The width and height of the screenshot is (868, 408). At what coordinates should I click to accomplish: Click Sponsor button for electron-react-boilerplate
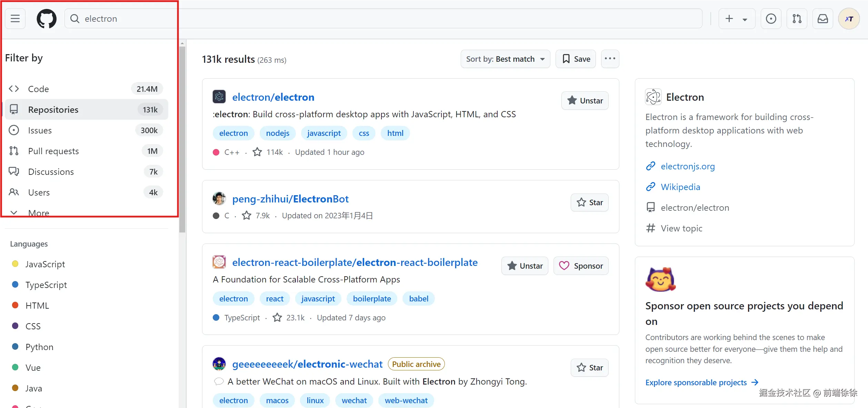click(x=581, y=266)
